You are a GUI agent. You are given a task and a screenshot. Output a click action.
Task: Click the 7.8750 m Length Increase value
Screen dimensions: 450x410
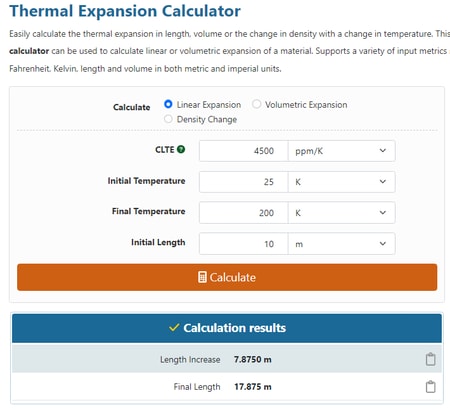pos(253,359)
